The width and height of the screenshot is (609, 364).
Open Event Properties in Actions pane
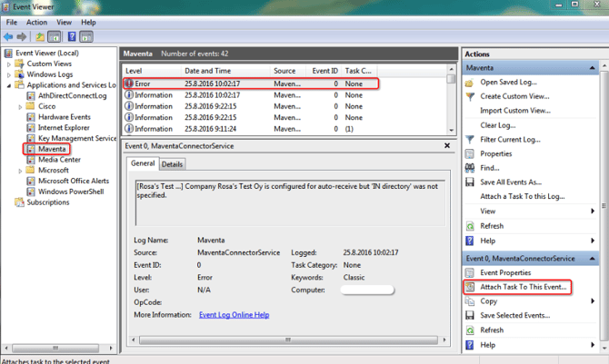511,272
